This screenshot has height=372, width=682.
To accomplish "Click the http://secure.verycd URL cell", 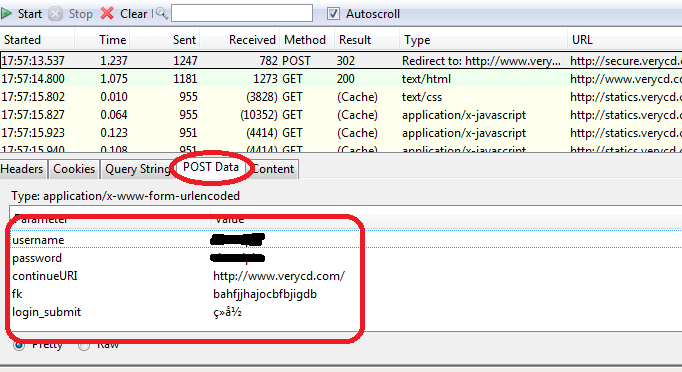I will click(x=626, y=61).
